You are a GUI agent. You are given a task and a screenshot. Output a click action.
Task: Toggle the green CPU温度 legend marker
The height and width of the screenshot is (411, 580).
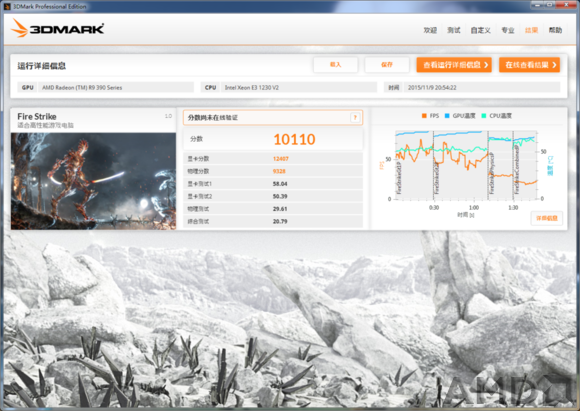(484, 116)
